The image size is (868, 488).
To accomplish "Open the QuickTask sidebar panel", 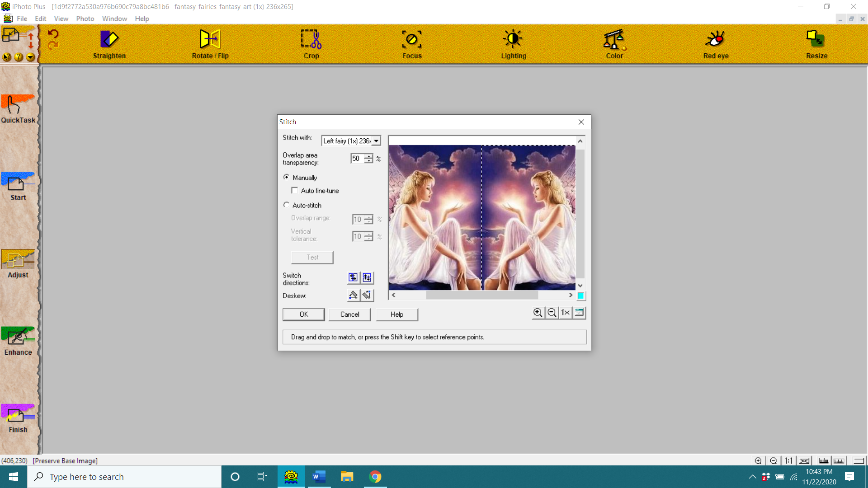I will 18,109.
